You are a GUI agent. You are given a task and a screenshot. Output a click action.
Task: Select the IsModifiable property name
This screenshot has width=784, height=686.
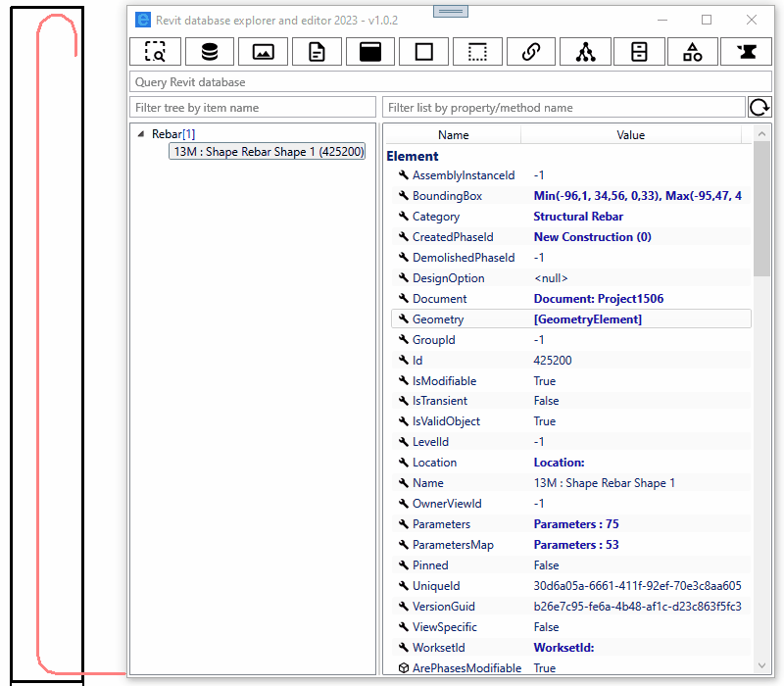444,381
